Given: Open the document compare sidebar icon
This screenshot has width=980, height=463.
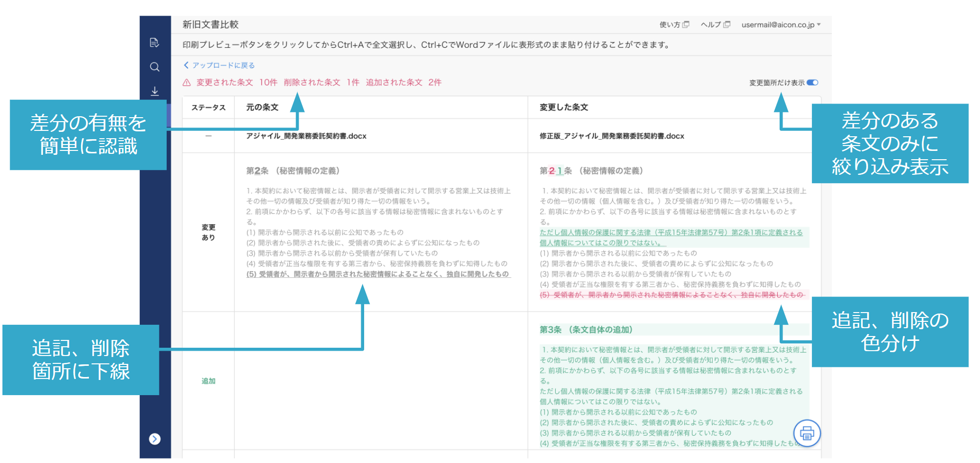Looking at the screenshot, I should [x=154, y=42].
